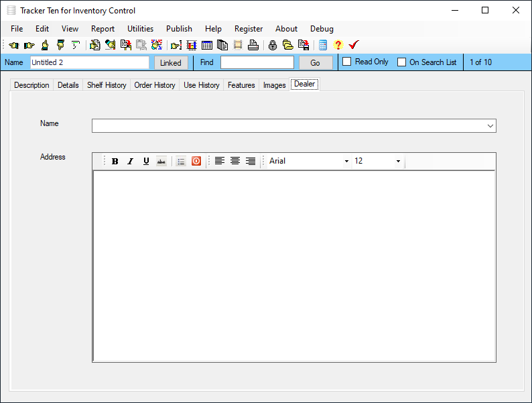
Task: Click the stacked pages report icon
Action: coord(222,45)
